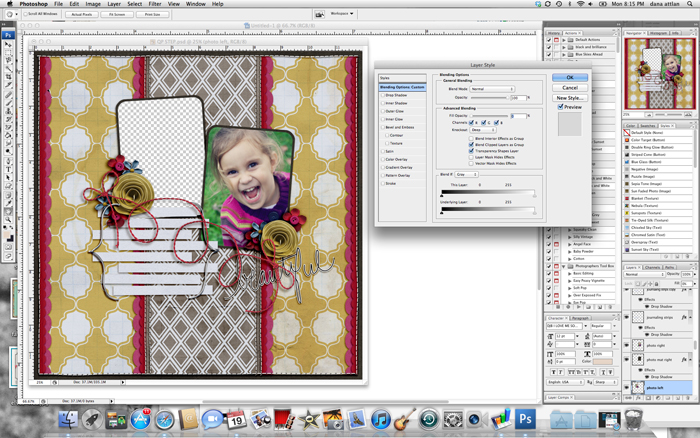Click the Print Size button
This screenshot has width=700, height=438.
tap(152, 14)
